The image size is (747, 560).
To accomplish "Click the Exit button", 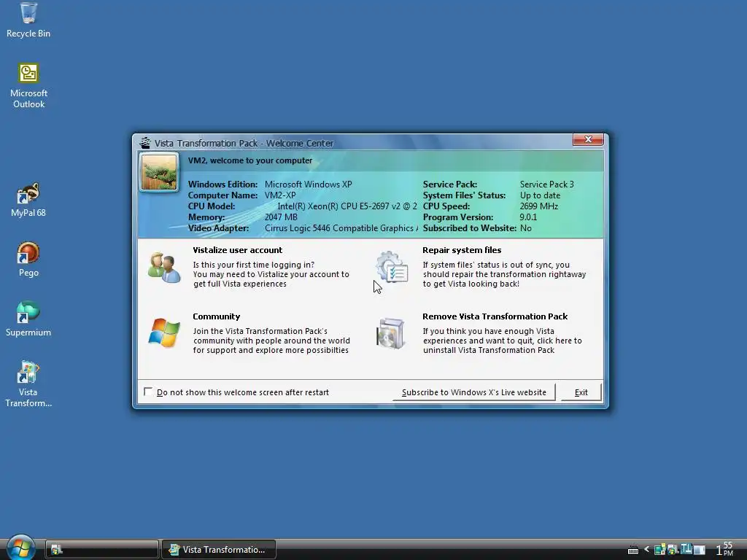I will tap(581, 392).
